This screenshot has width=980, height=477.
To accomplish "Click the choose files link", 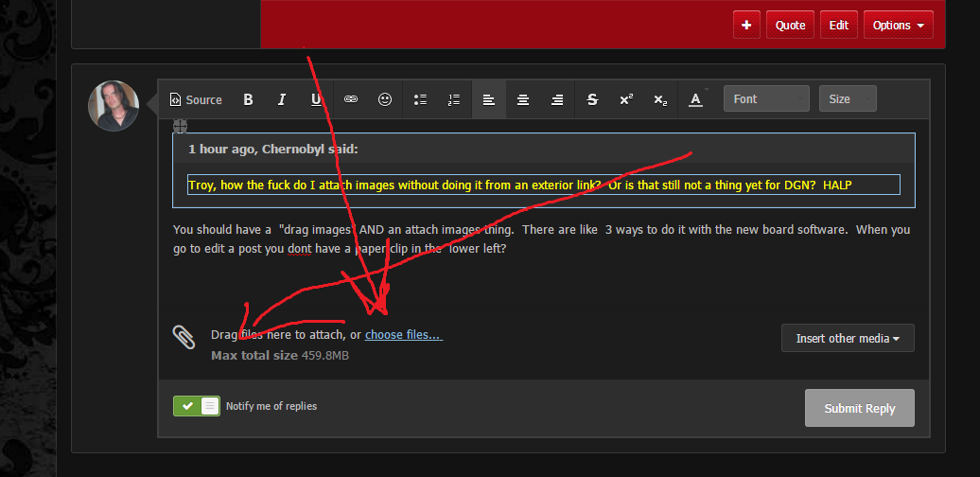I will click(x=403, y=335).
